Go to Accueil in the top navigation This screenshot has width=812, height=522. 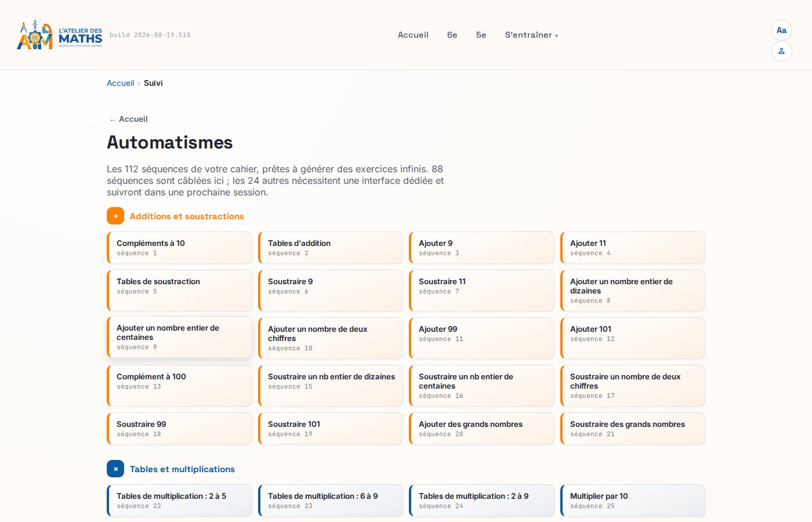(413, 35)
